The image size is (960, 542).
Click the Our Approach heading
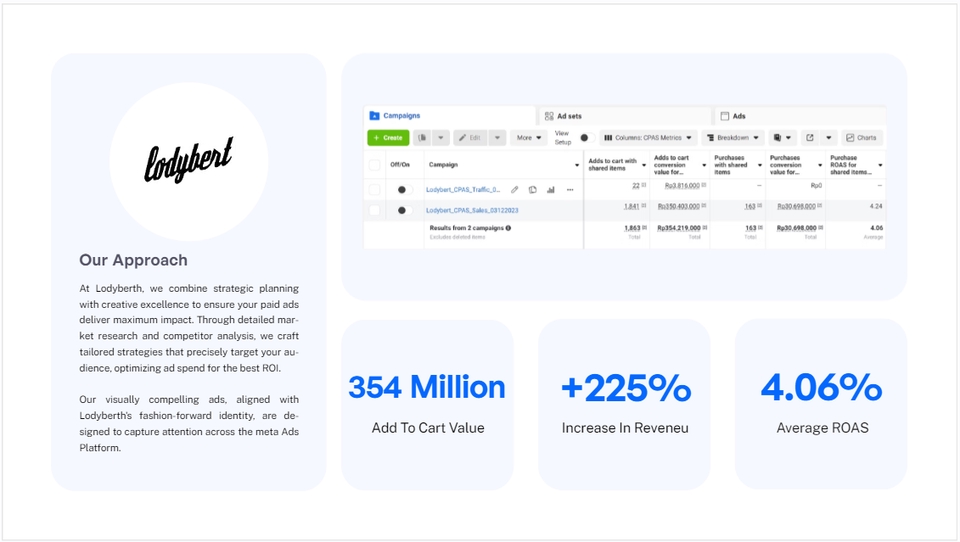133,260
